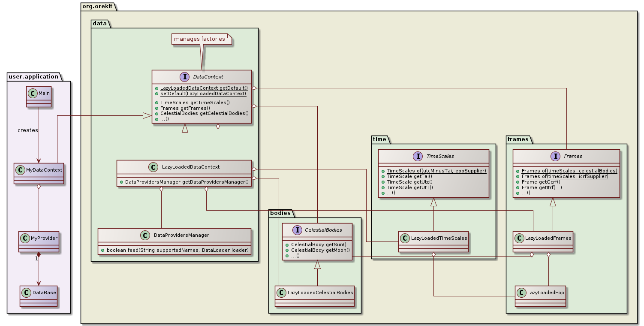Select the interface icon on DataContext
644x326 pixels.
185,77
